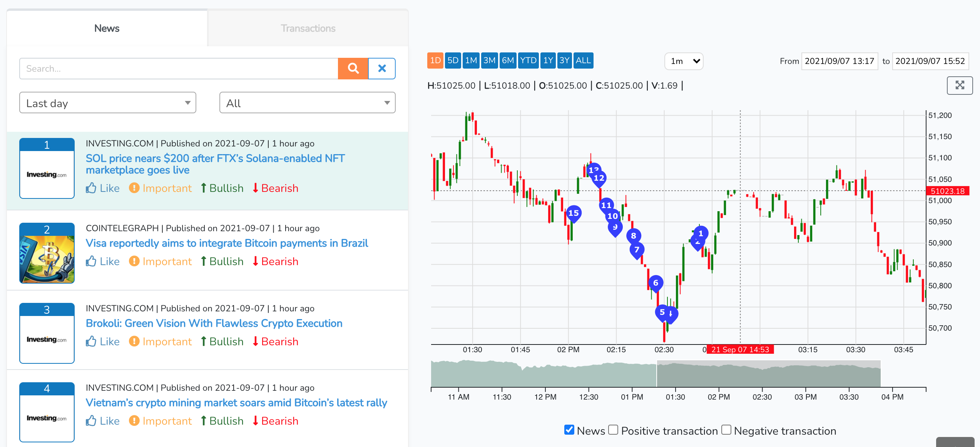
Task: Select the 5D range button
Action: click(x=453, y=60)
